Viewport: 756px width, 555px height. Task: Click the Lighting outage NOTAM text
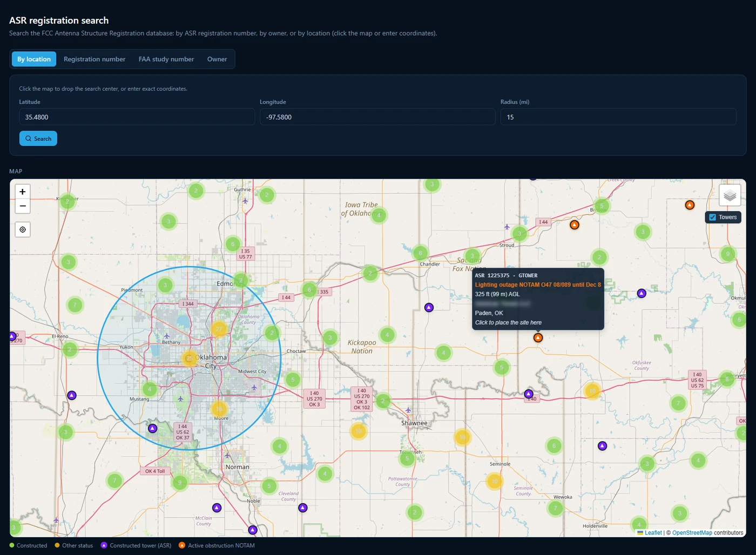coord(538,285)
